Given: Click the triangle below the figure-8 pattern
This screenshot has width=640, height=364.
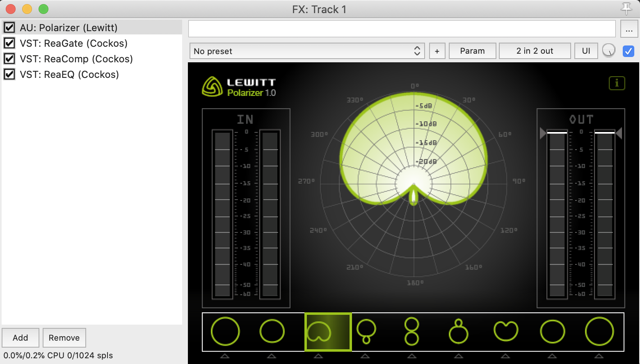Looking at the screenshot, I should (x=411, y=356).
